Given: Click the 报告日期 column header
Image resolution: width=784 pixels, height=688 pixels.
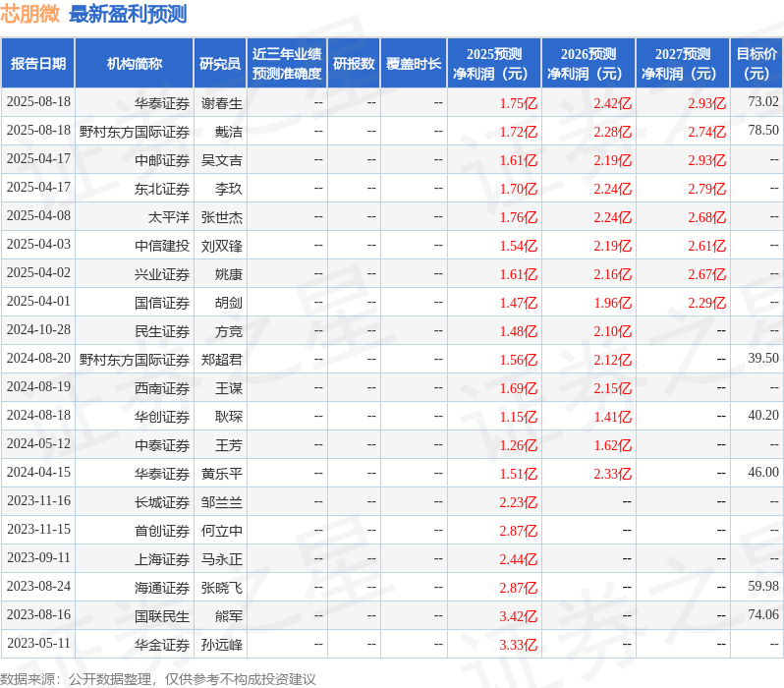Looking at the screenshot, I should click(x=38, y=64).
